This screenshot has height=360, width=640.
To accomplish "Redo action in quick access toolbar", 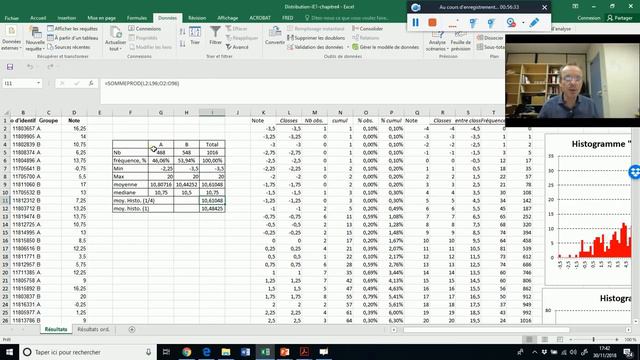I will pos(50,67).
